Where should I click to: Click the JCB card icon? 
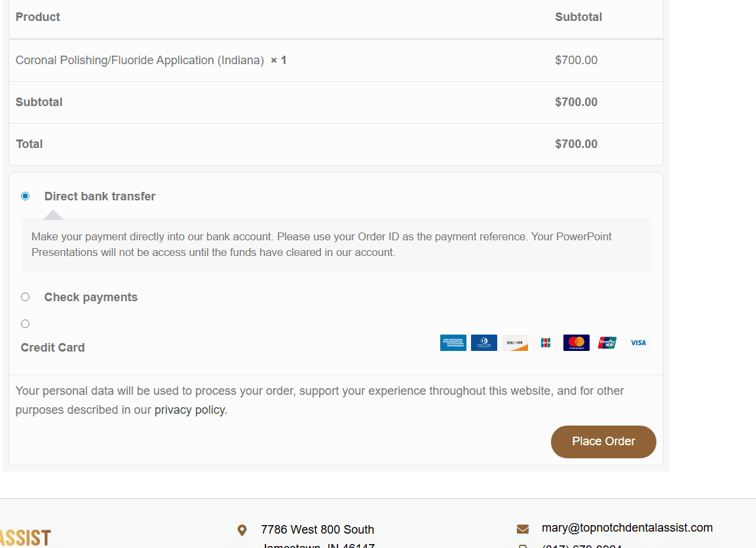pos(545,342)
